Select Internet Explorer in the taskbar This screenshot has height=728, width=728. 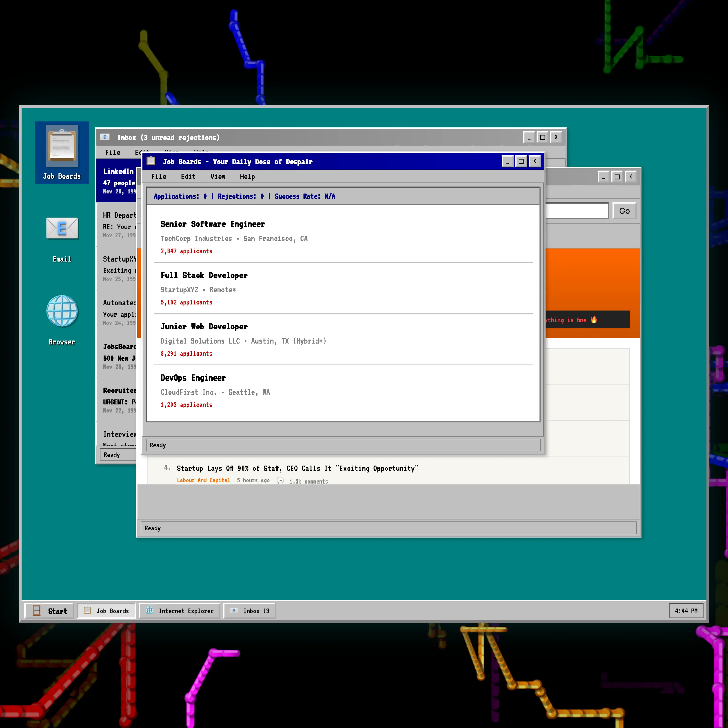[179, 611]
